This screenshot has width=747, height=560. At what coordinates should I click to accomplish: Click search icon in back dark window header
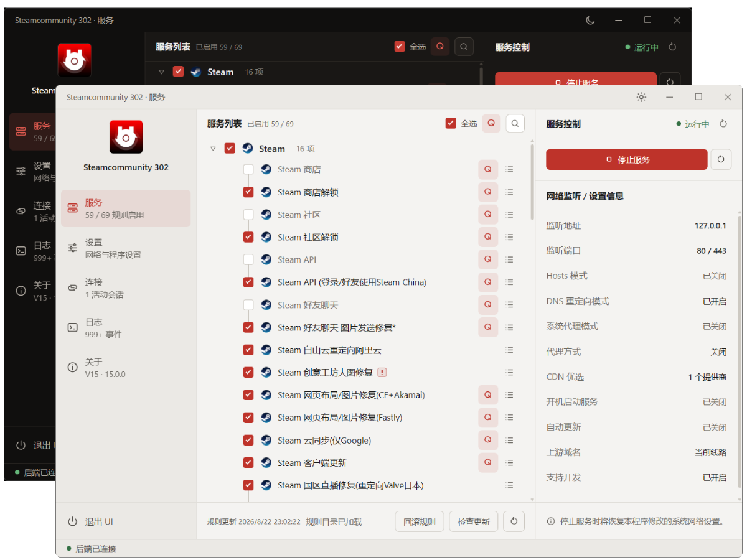[464, 47]
